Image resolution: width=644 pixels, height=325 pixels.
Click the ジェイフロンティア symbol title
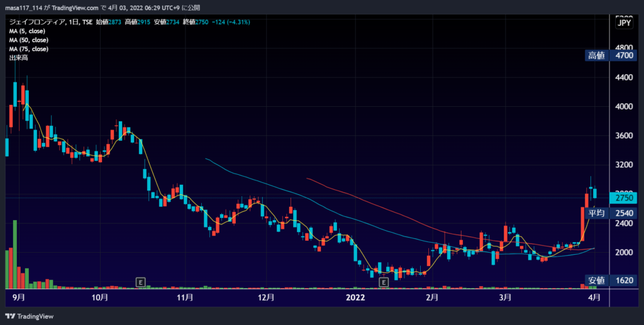[x=37, y=22]
